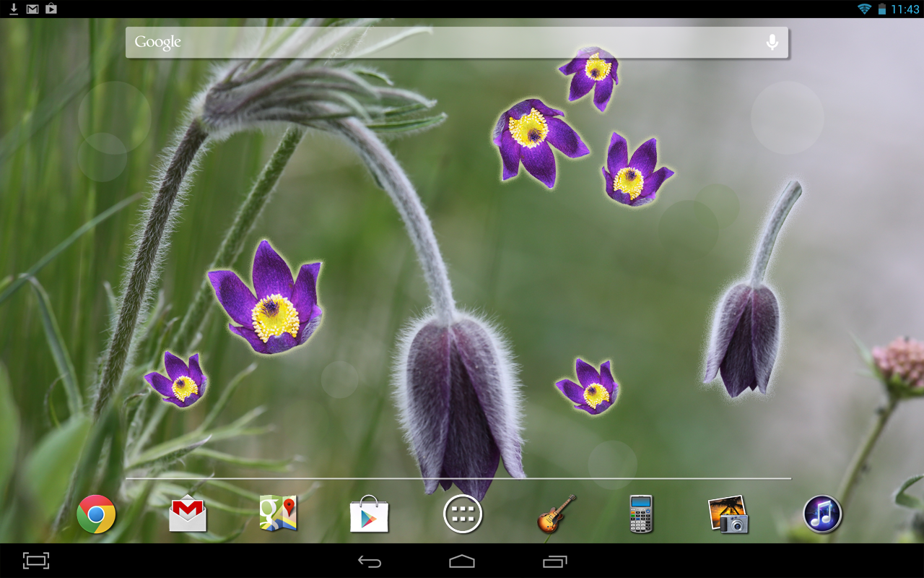Screen dimensions: 924x578
Task: Open the calculator app
Action: click(x=641, y=514)
